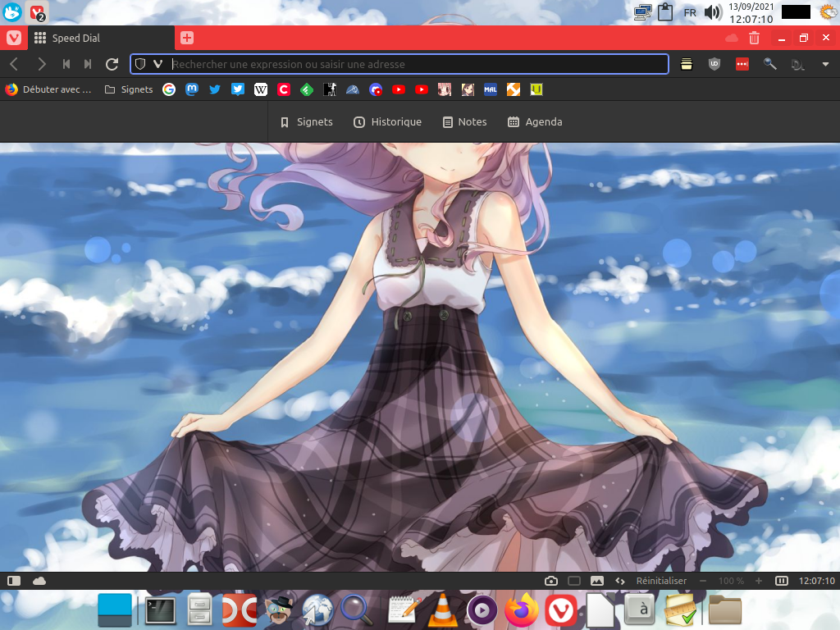Open page actions code icon
The height and width of the screenshot is (630, 840).
(620, 581)
